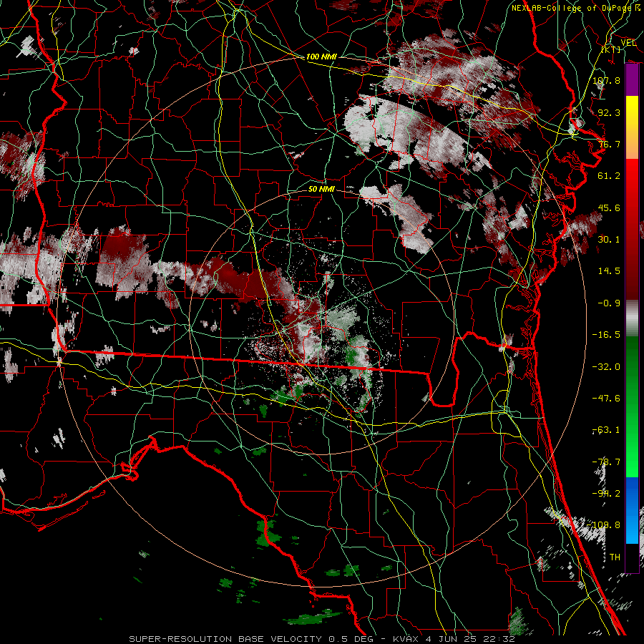The height and width of the screenshot is (644, 644).
Task: Click the "100 NMI" range ring label
Action: point(321,57)
